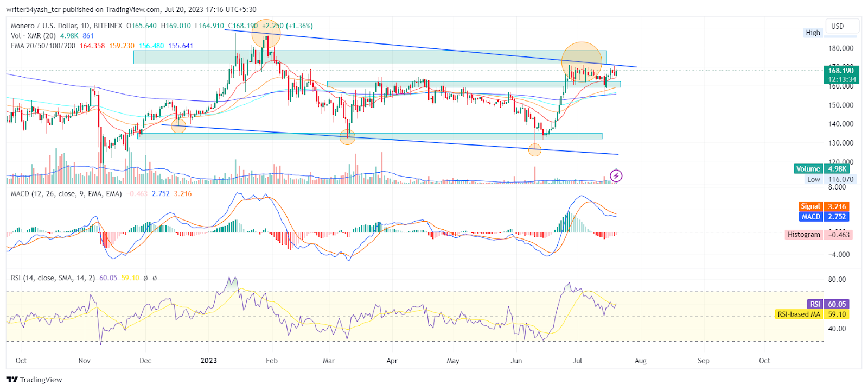Click the yellow RSI-based MA 59.10 label
The height and width of the screenshot is (390, 868).
(812, 314)
